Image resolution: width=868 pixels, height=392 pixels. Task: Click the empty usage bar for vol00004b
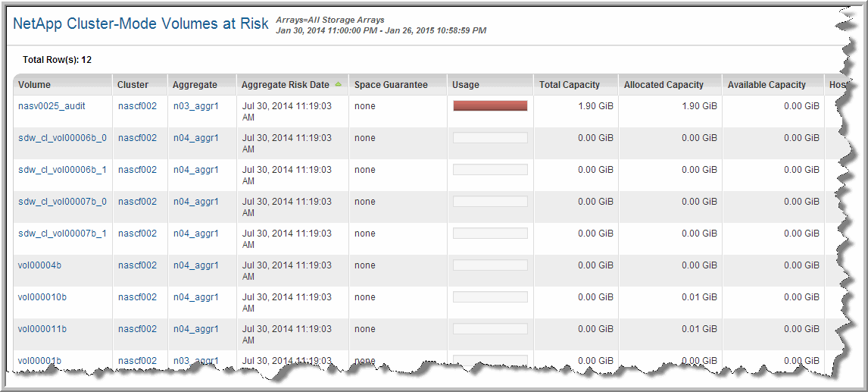pyautogui.click(x=490, y=265)
